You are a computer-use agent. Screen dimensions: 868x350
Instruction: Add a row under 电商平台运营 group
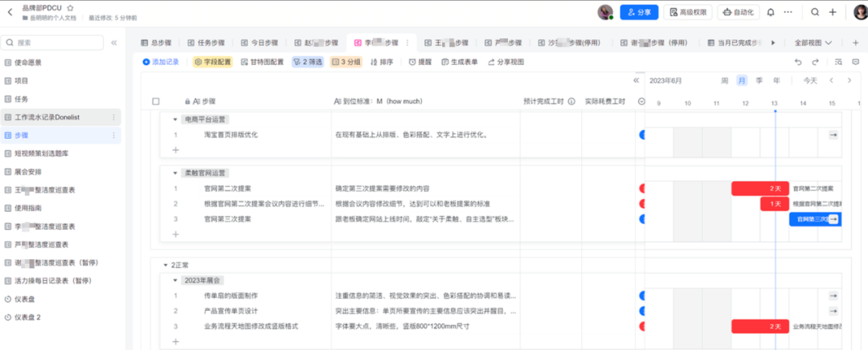click(x=175, y=149)
